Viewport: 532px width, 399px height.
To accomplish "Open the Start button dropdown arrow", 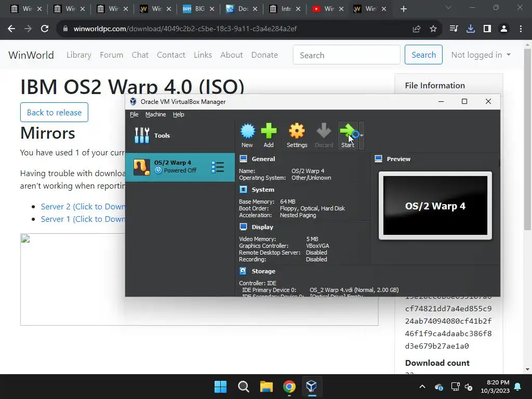I will (362, 136).
